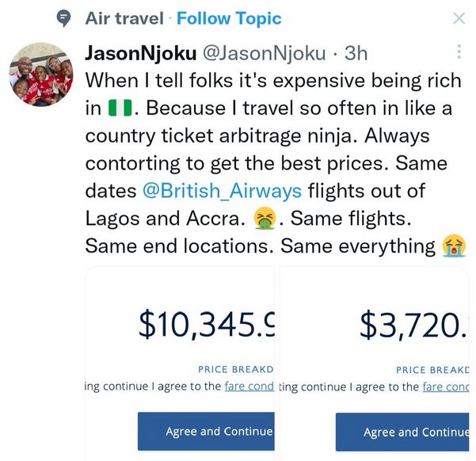Click the left fare conditions link
The image size is (476, 461).
pos(249,387)
